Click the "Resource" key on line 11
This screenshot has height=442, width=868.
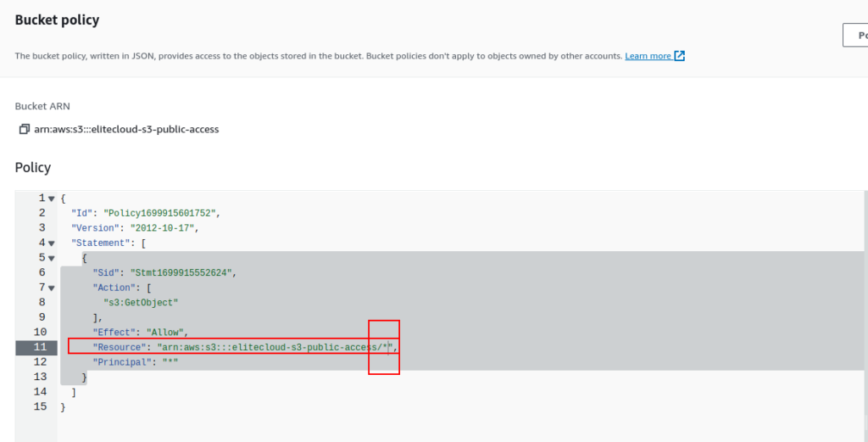[x=120, y=347]
